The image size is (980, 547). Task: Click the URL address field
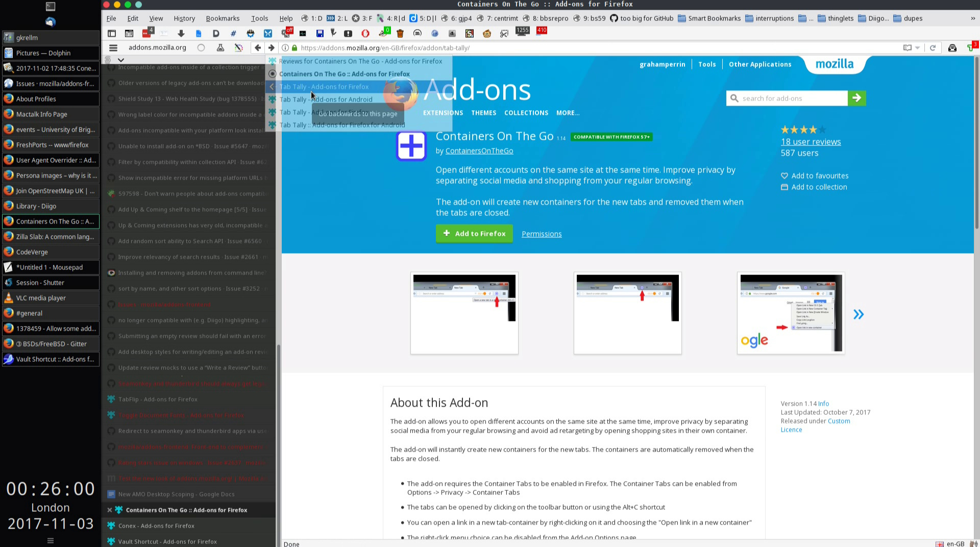coord(597,48)
